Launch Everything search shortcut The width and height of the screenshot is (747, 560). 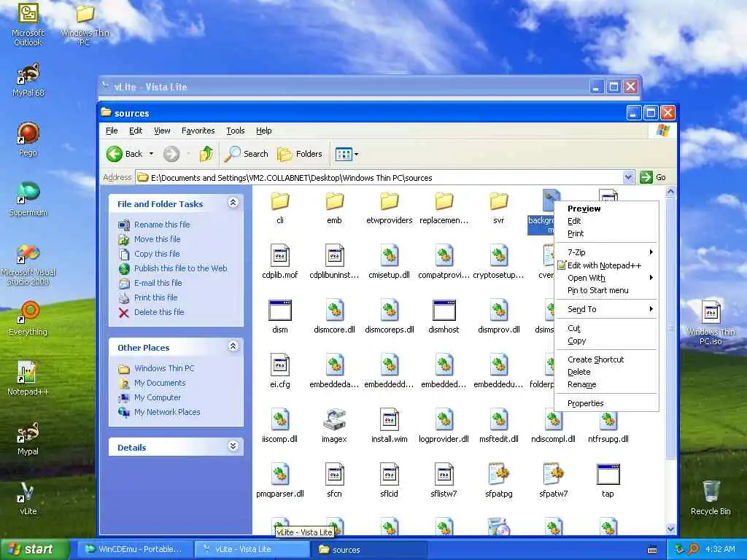(x=28, y=318)
